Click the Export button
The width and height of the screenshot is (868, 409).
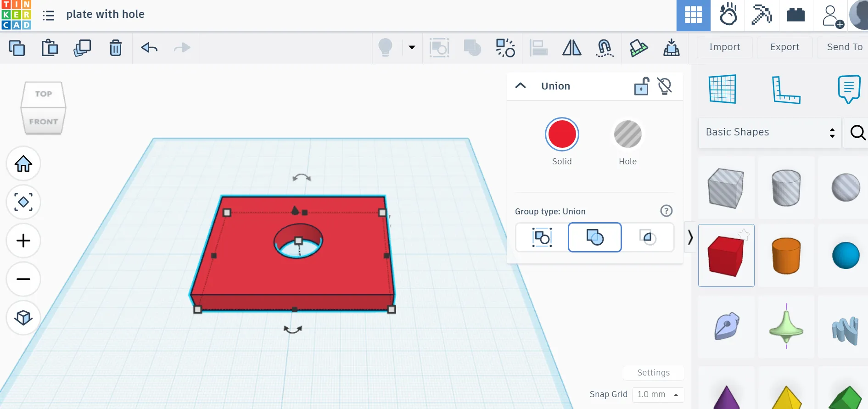point(784,47)
